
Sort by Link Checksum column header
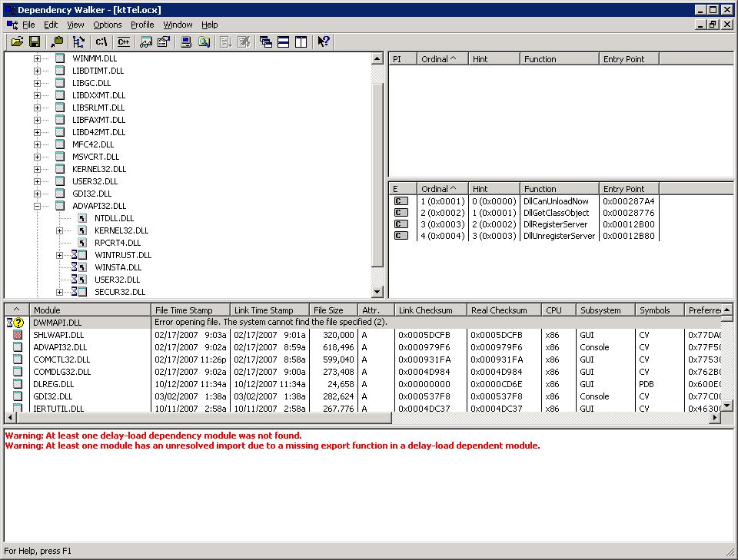(430, 310)
